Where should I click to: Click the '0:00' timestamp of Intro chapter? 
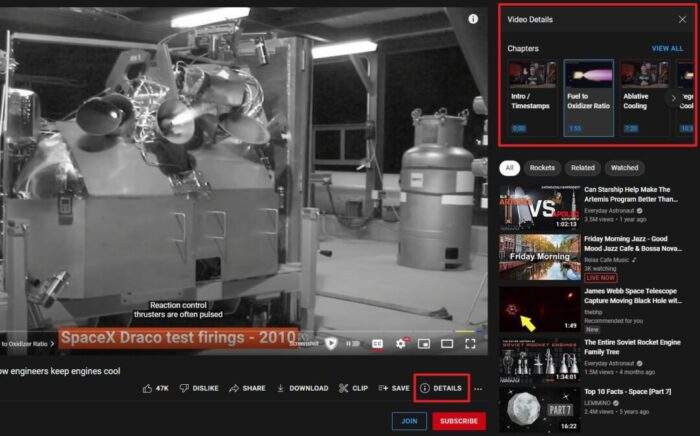(x=519, y=129)
